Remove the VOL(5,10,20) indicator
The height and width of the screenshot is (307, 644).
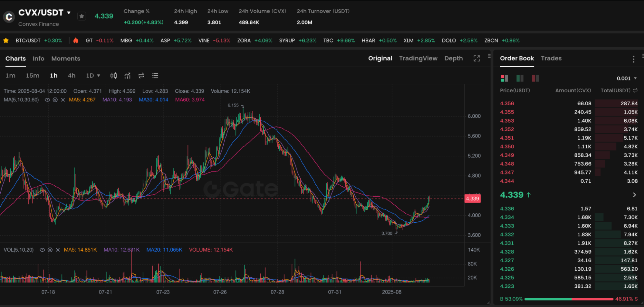[x=58, y=250]
